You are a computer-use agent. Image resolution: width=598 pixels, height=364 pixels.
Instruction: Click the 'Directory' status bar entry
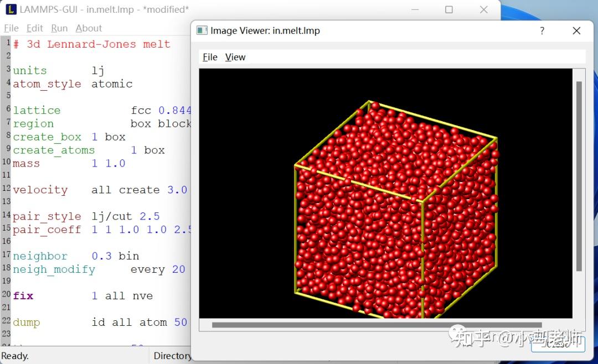(x=172, y=356)
